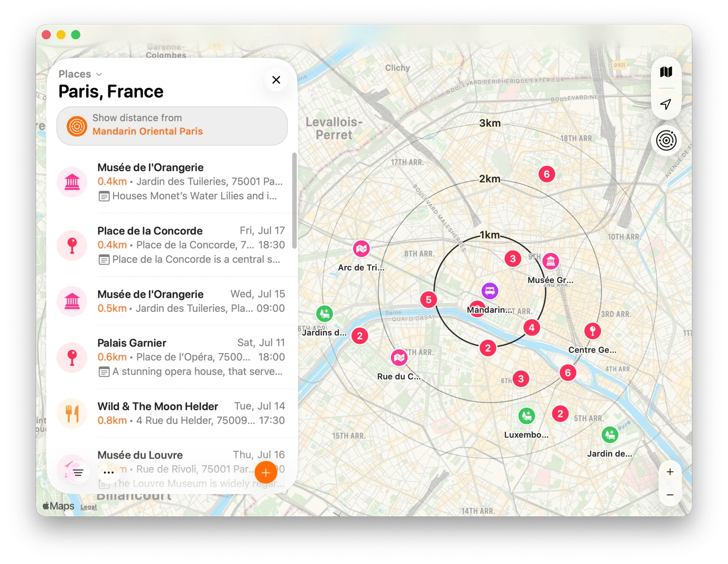Click museum icon of Orangerie Jul 15 entry
This screenshot has width=728, height=564.
point(72,302)
